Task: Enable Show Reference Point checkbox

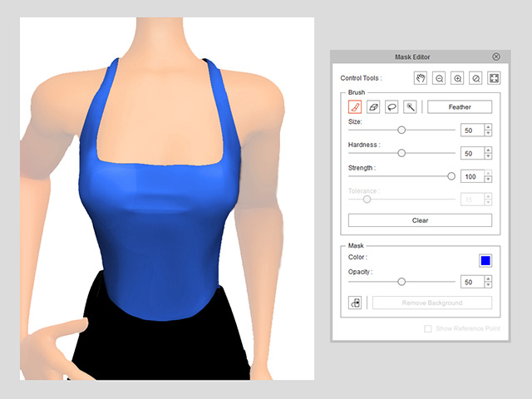Action: (x=428, y=328)
